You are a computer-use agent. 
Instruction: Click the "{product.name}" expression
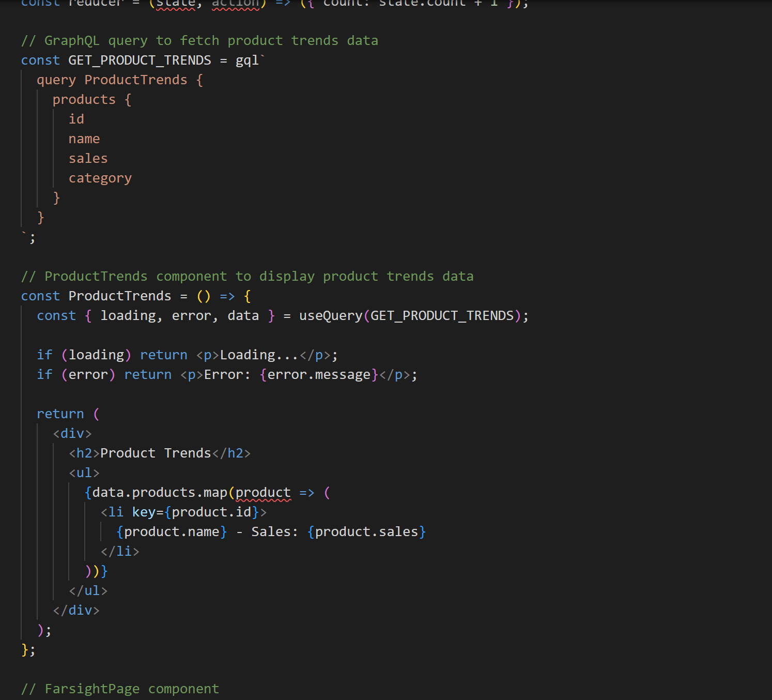[x=172, y=532]
